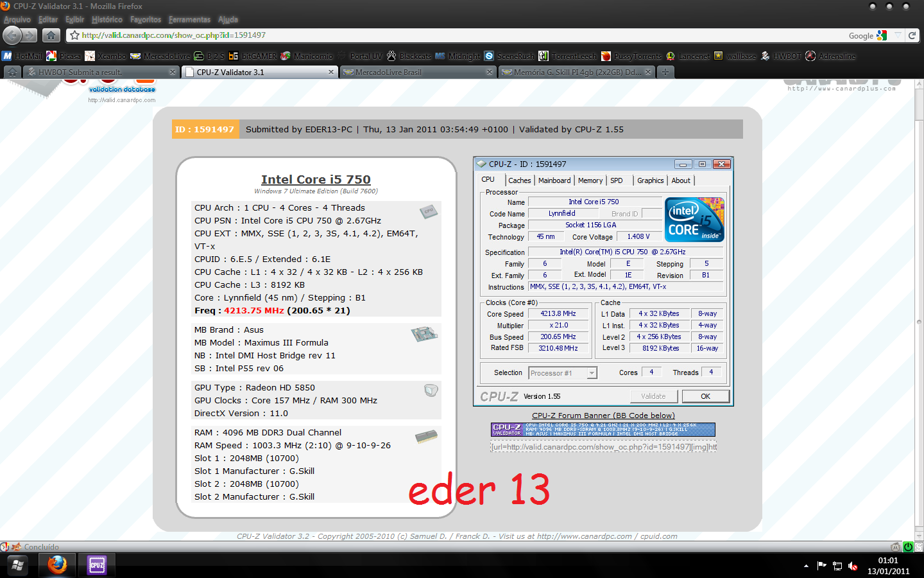The width and height of the screenshot is (924, 578).
Task: Open the Blackcats bookmark
Action: 409,56
